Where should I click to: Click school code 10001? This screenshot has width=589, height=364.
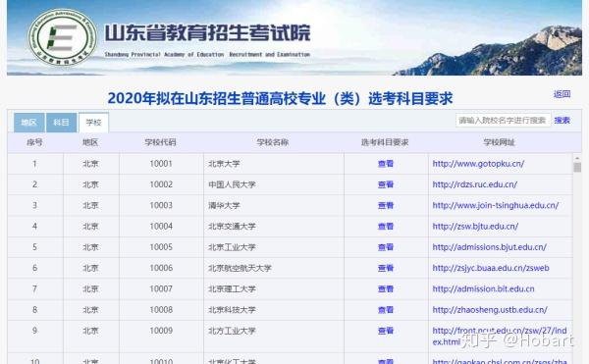161,164
